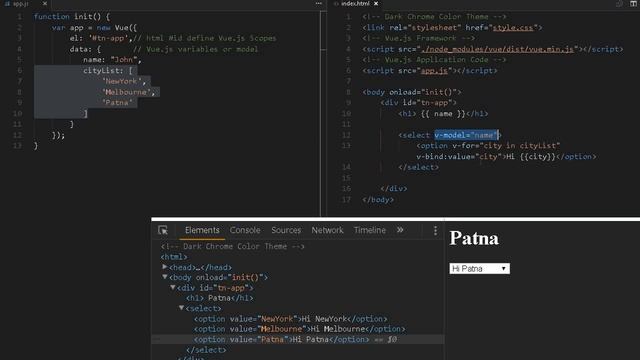The width and height of the screenshot is (640, 360).
Task: Click the option v-for="city in cityList" line
Action: 488,146
